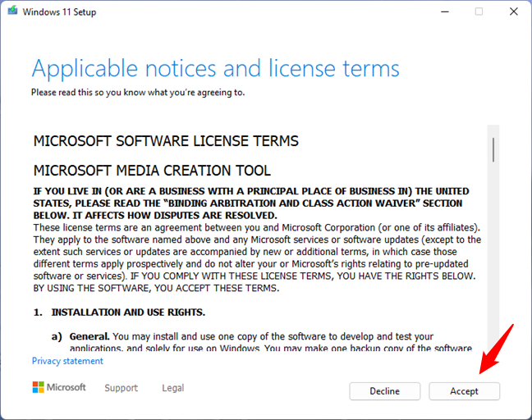The height and width of the screenshot is (420, 532).
Task: Click the 'Windows 11 Setup' title text
Action: [59, 11]
